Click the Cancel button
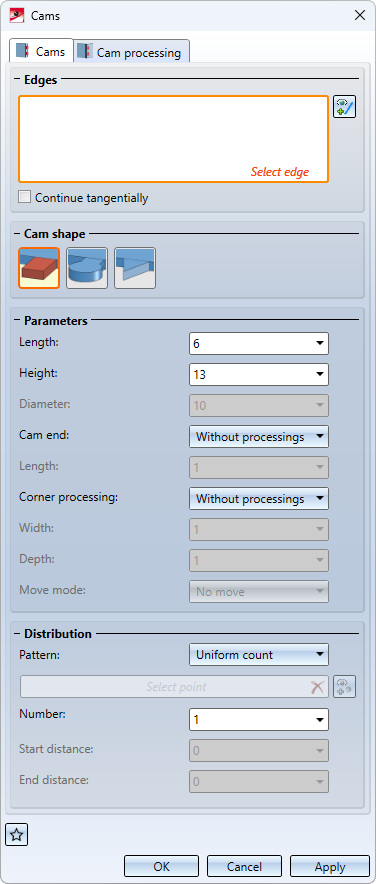Image resolution: width=376 pixels, height=884 pixels. pos(244,867)
